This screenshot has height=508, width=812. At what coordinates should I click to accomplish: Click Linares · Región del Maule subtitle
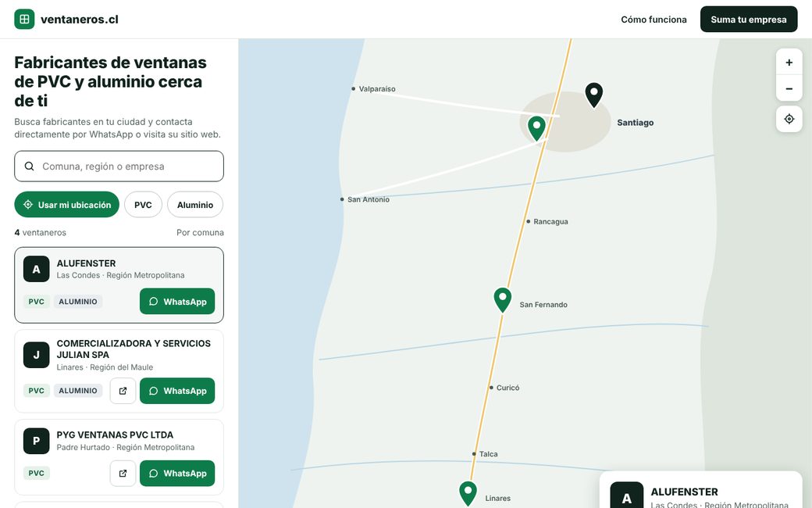[x=105, y=367]
